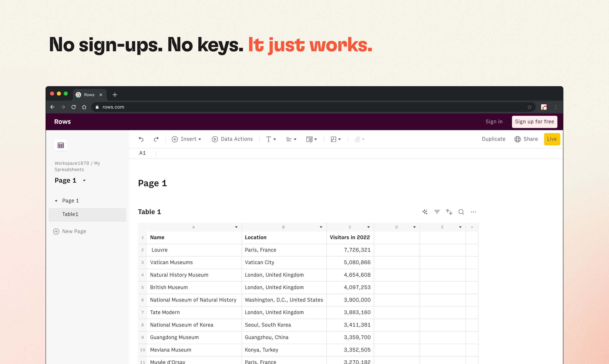Select column A header
Screen dimensions: 609x364
tap(194, 227)
